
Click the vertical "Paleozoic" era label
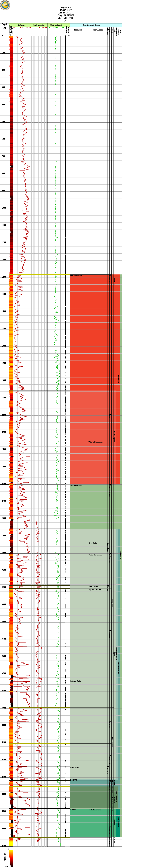pyautogui.click(x=120, y=555)
